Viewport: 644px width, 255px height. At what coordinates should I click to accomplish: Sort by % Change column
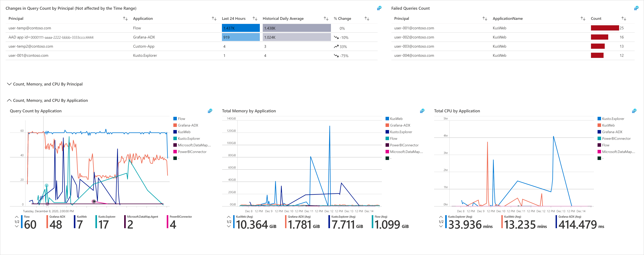[367, 18]
